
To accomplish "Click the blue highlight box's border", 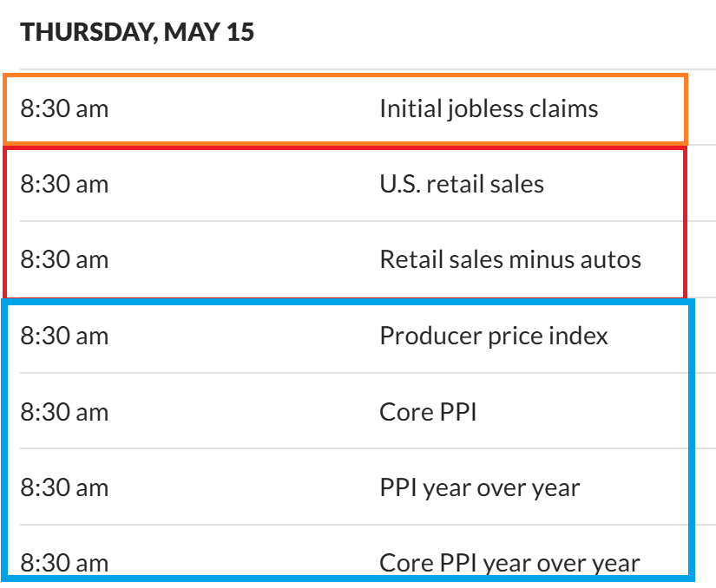I will point(692,434).
